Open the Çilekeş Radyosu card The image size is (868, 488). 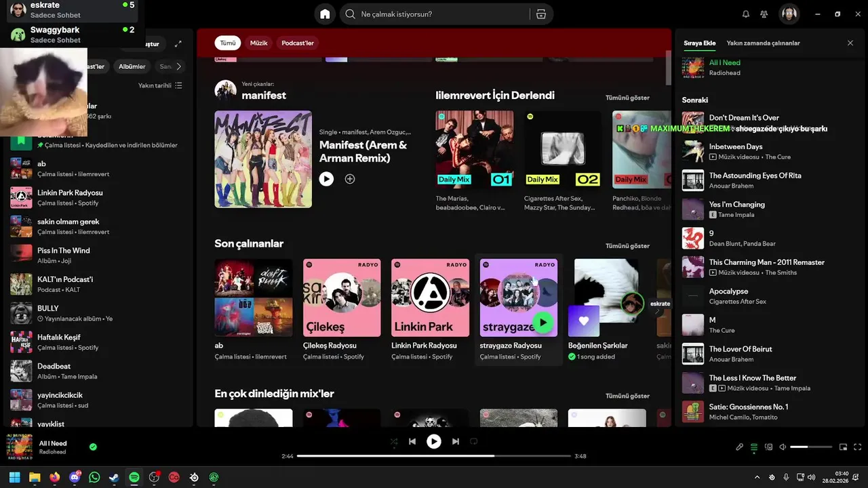[x=342, y=310]
